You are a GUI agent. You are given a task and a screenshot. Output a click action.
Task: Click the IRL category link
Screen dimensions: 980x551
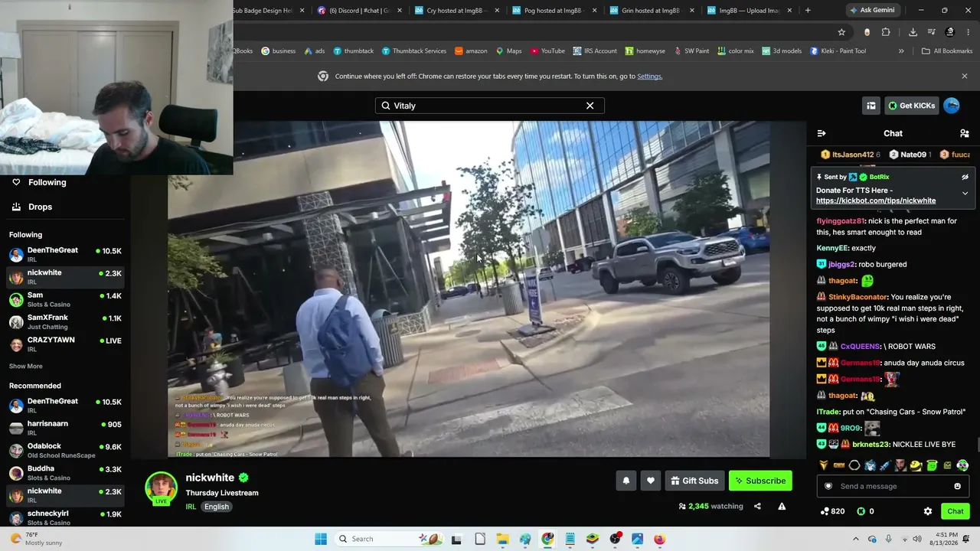pyautogui.click(x=191, y=507)
